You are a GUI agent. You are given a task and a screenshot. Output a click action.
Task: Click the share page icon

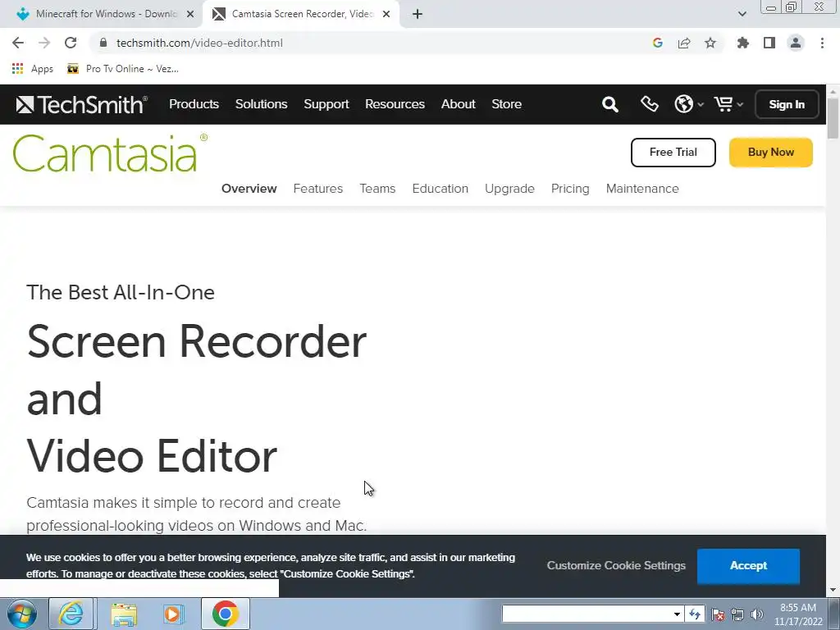684,43
